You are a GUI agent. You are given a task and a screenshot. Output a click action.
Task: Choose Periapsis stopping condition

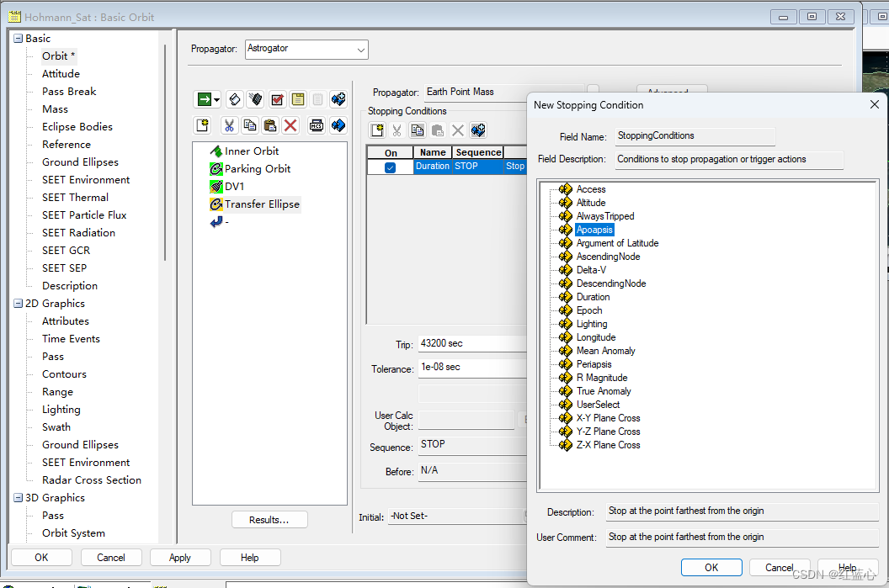[x=594, y=364]
